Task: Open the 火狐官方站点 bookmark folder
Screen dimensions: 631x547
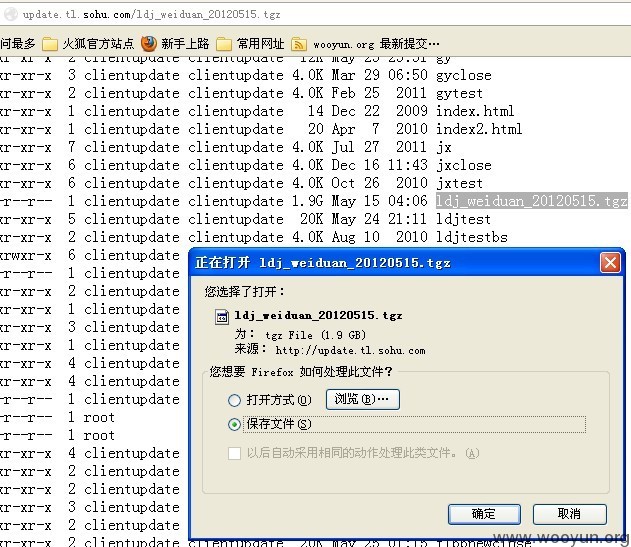Action: [88, 43]
